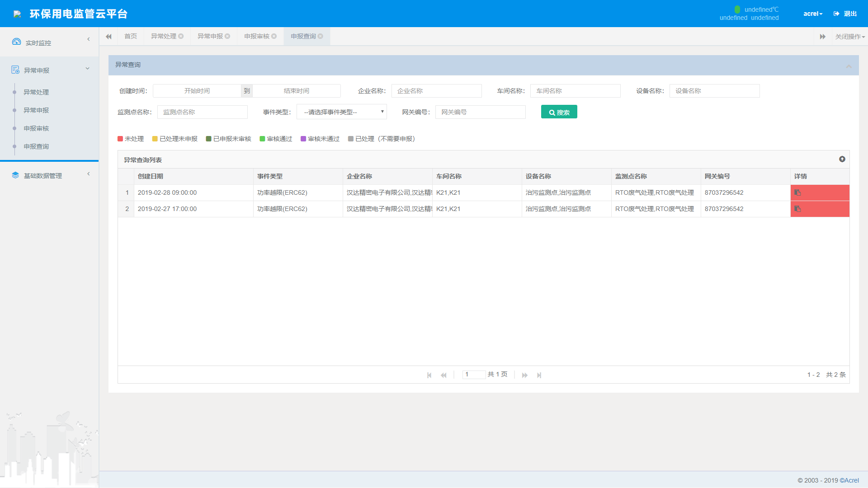The image size is (868, 488).
Task: Select cell 2019-02-28 09:00:00
Action: (193, 192)
